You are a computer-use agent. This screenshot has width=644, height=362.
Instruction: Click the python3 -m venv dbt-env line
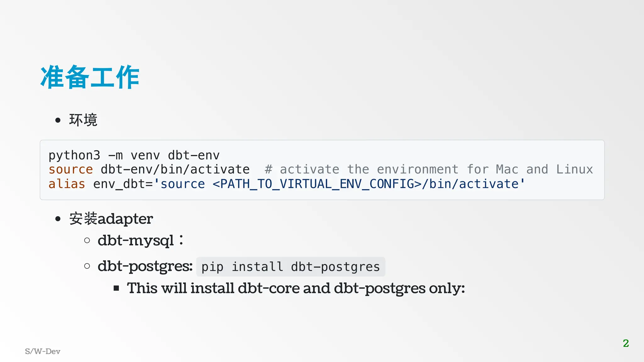click(x=134, y=155)
